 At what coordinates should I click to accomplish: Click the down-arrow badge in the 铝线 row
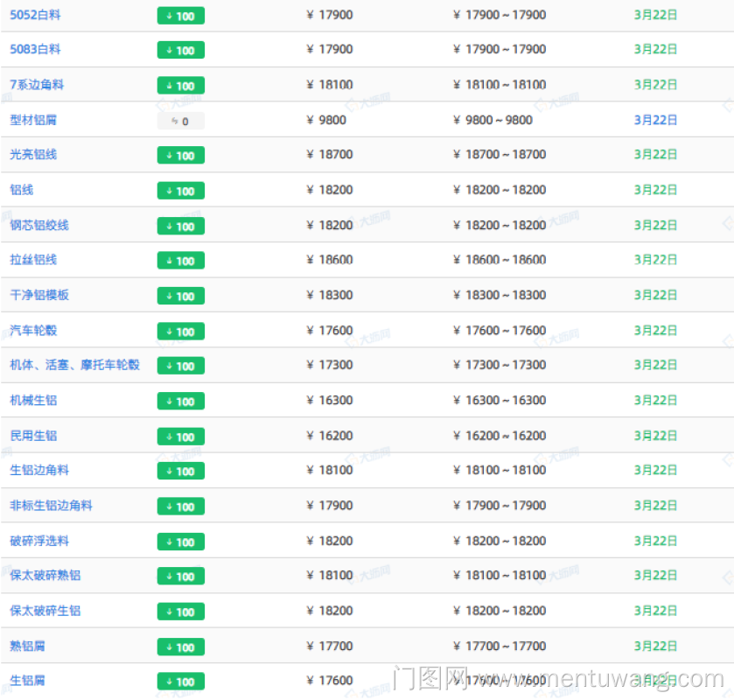[x=180, y=191]
